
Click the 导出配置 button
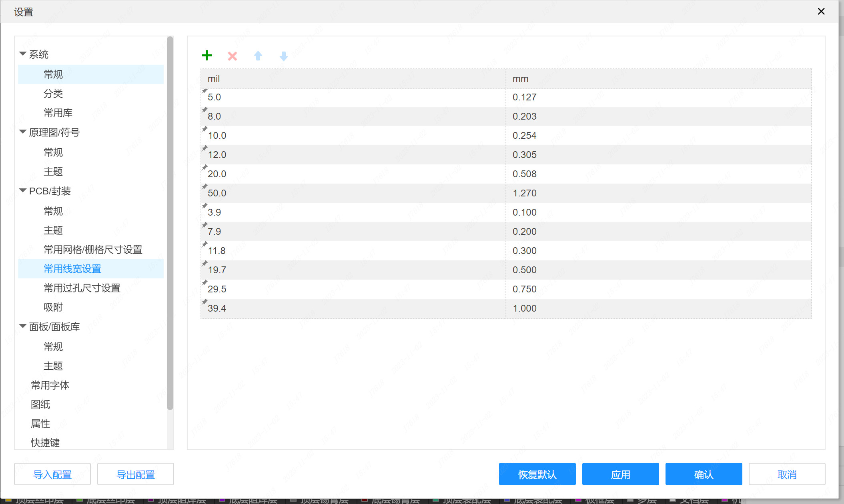point(136,474)
